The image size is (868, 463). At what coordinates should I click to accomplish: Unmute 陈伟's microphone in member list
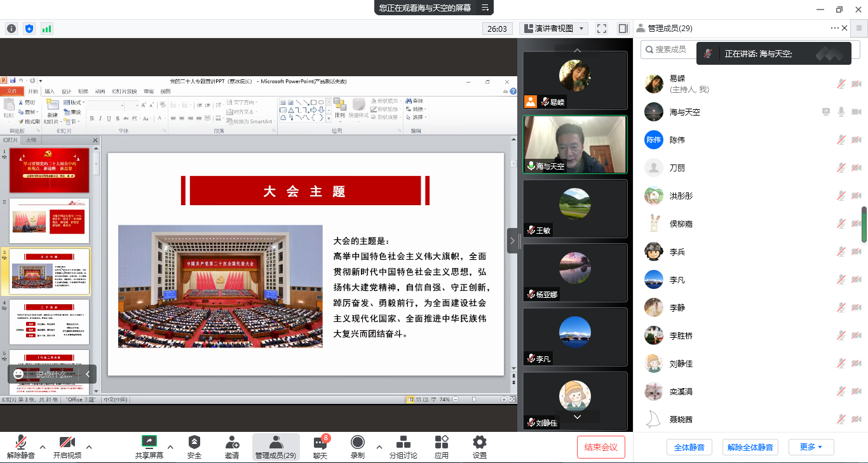[x=841, y=140]
